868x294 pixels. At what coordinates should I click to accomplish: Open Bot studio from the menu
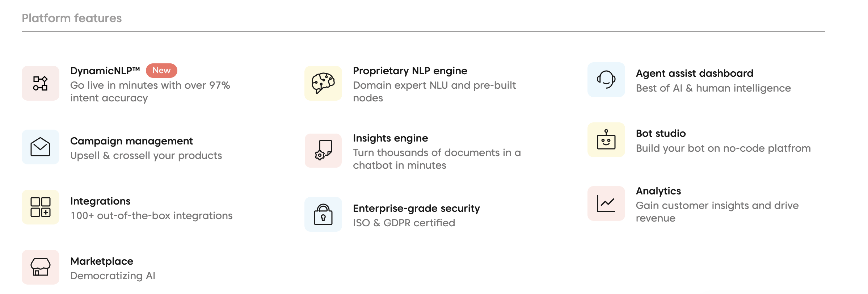[661, 133]
